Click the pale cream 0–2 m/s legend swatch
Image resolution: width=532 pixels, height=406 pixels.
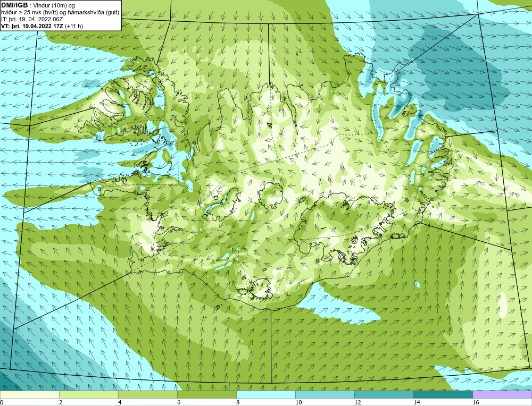click(29, 394)
